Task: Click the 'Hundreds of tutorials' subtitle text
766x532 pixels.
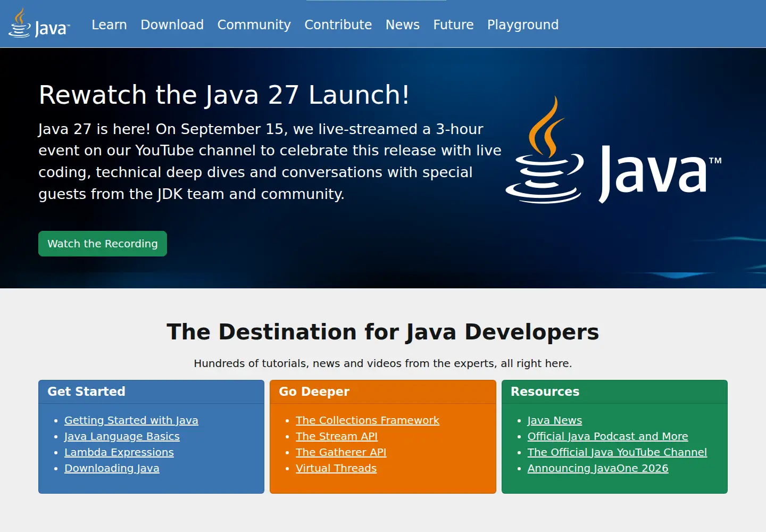Action: (x=383, y=363)
